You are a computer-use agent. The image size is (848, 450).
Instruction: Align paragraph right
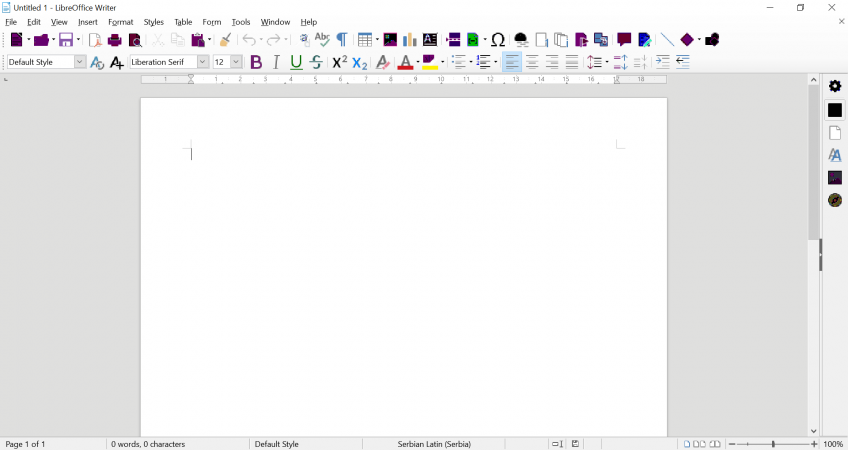552,62
